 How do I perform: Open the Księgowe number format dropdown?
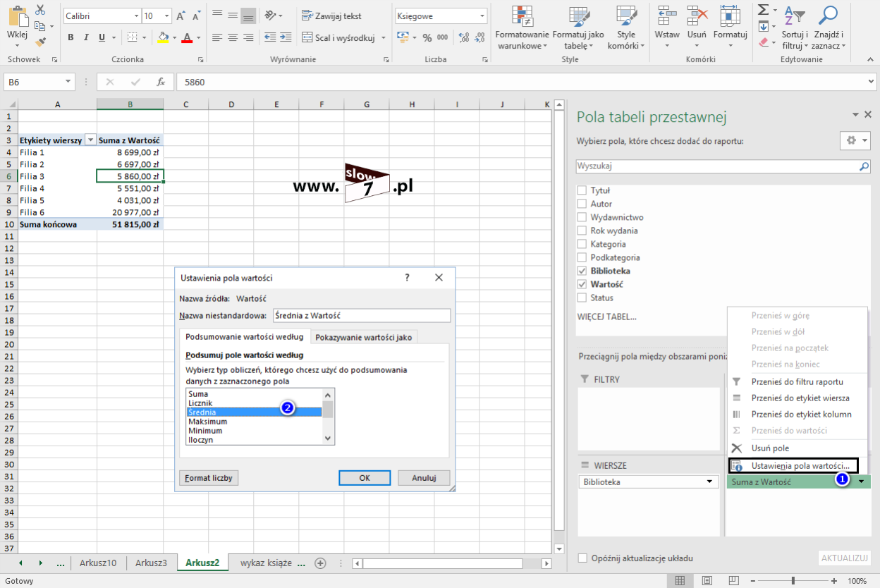[x=482, y=16]
